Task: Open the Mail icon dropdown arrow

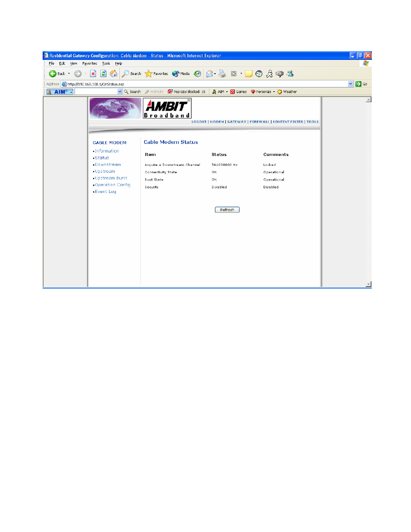Action: pyautogui.click(x=215, y=74)
